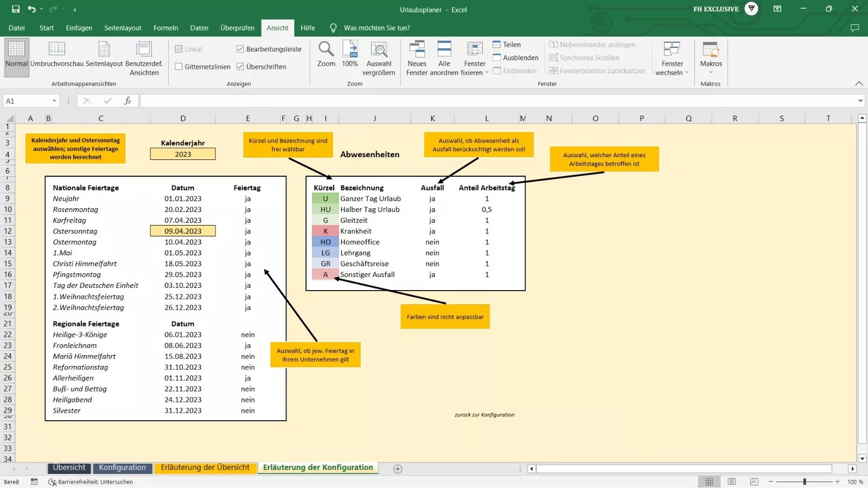Click Hilfe ribbon tab
The image size is (868, 488).
308,28
